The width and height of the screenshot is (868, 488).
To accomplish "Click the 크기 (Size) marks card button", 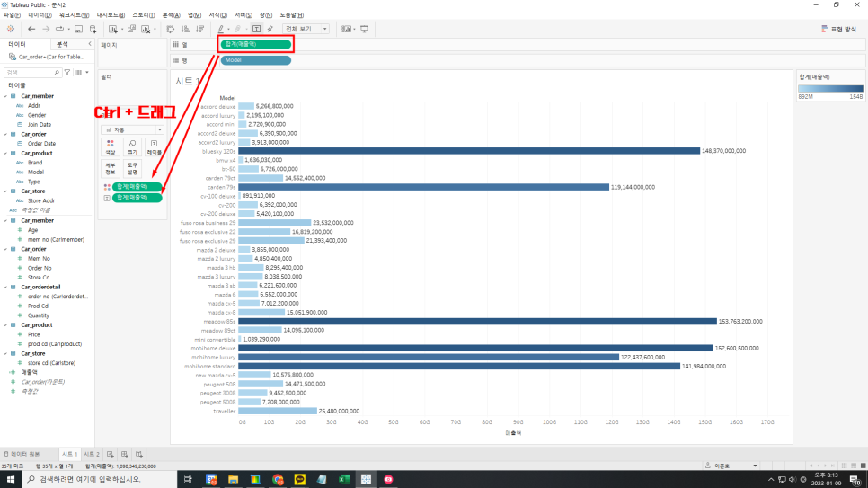I will (x=132, y=146).
